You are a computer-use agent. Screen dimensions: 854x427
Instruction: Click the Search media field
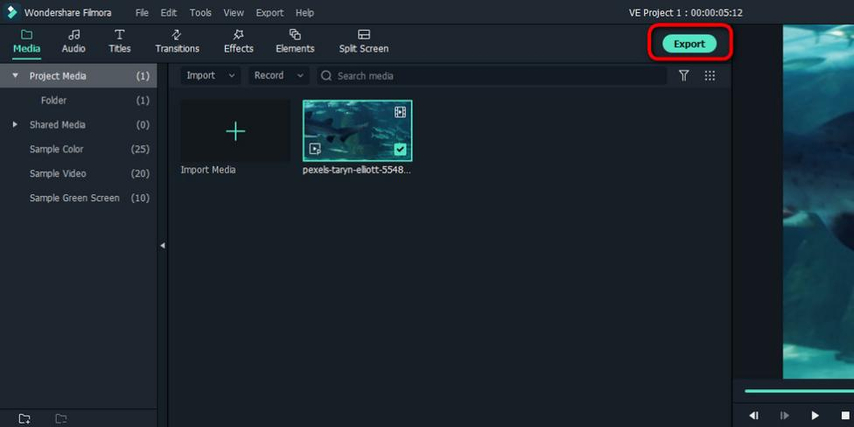(492, 76)
